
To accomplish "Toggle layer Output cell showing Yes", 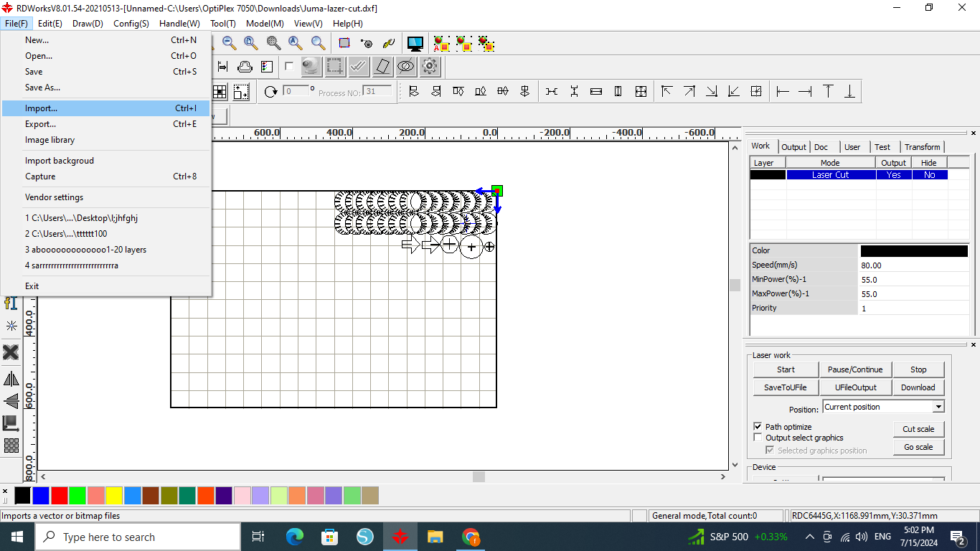I will (894, 174).
